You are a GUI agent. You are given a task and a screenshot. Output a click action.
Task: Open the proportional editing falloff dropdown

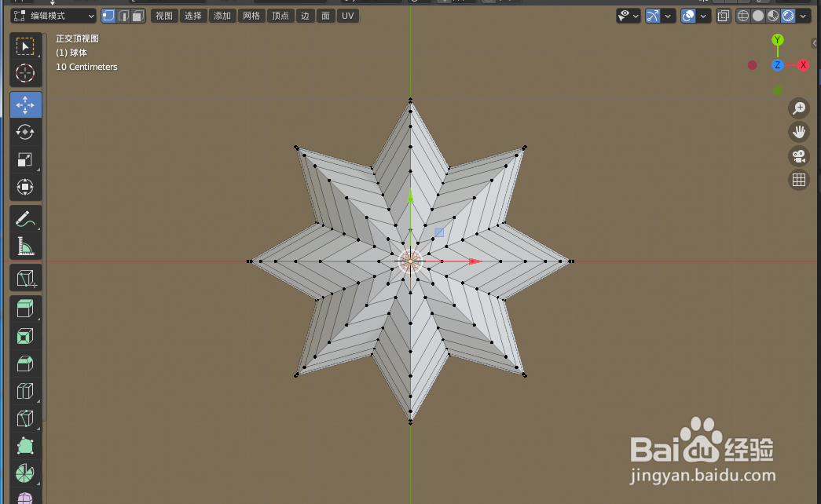click(703, 15)
